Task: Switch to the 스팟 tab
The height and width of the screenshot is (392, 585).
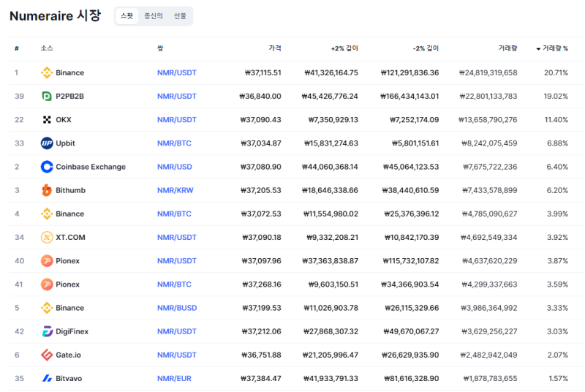Action: (127, 16)
